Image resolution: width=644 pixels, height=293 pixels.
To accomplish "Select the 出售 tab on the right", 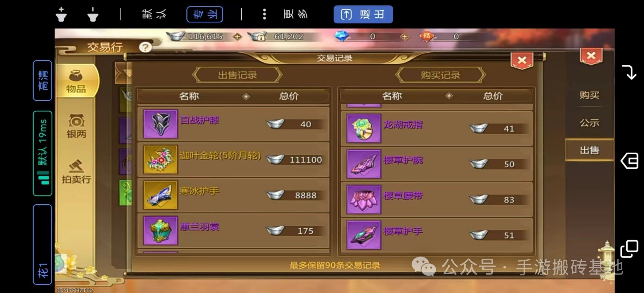I will point(589,150).
